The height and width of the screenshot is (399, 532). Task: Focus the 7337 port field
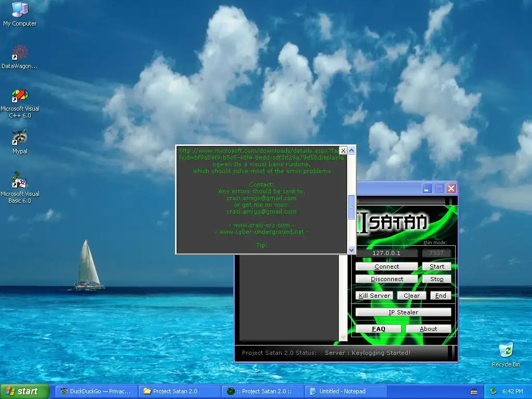436,253
